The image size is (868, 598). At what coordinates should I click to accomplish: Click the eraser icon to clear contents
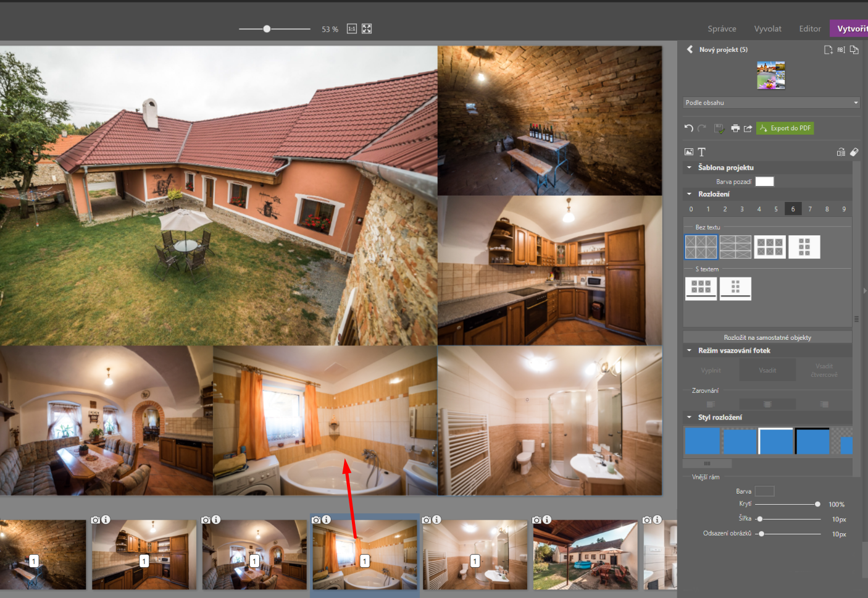coord(854,152)
